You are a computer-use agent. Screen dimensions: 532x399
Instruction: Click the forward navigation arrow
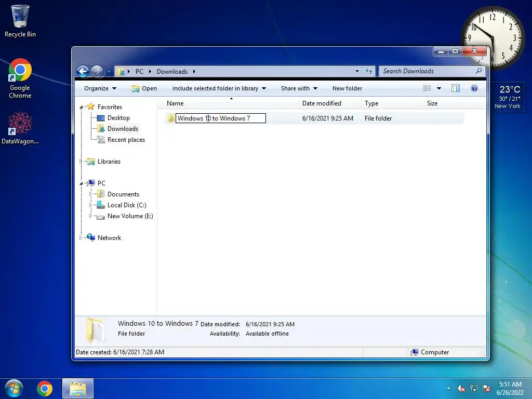coord(97,71)
